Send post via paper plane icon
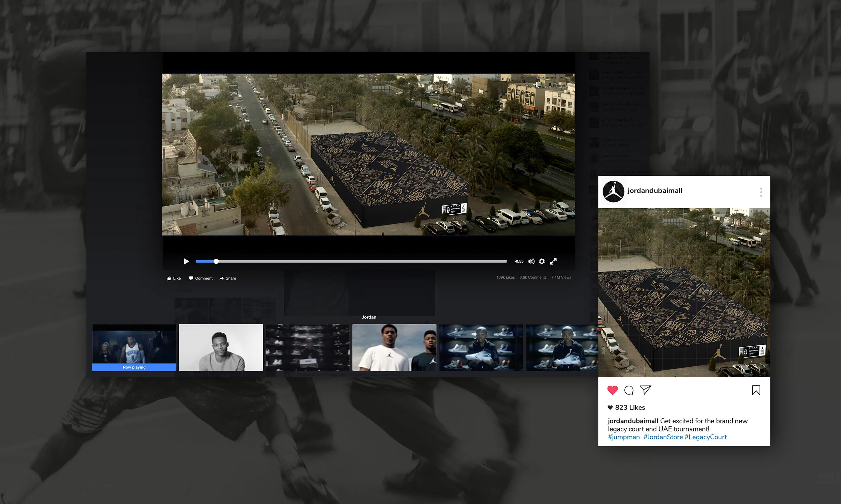Viewport: 841px width, 504px height. pyautogui.click(x=645, y=390)
